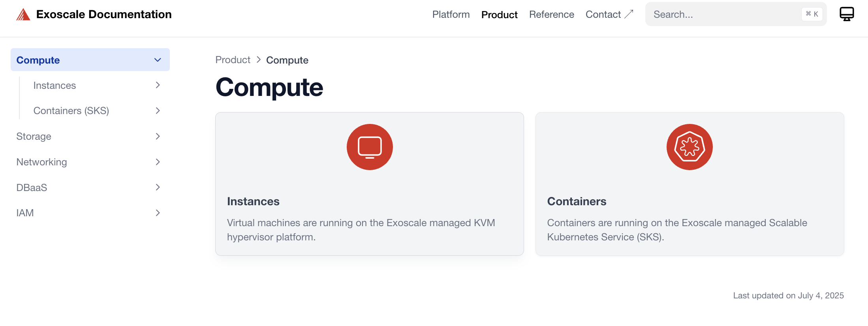Expand the Instances sidebar chevron
The height and width of the screenshot is (326, 868).
(158, 85)
